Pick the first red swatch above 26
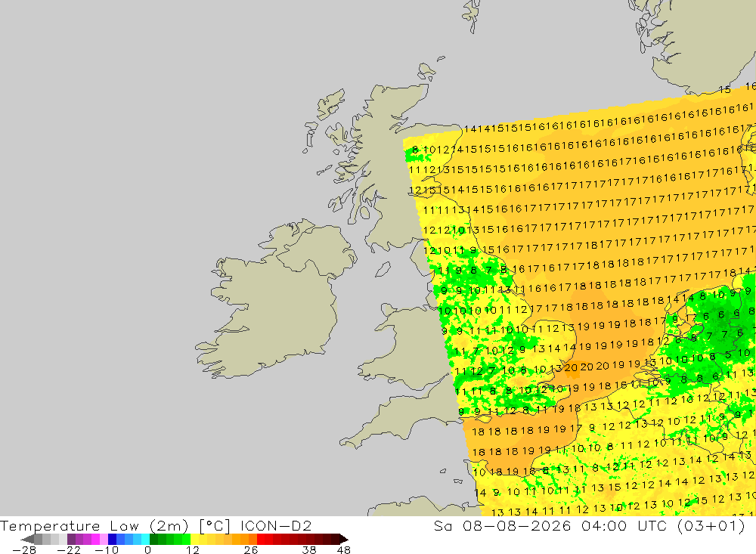The image size is (756, 554). coord(261,539)
